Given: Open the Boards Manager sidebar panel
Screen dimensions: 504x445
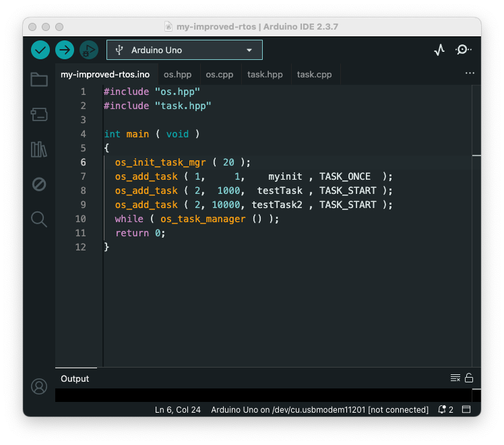Looking at the screenshot, I should pos(39,114).
